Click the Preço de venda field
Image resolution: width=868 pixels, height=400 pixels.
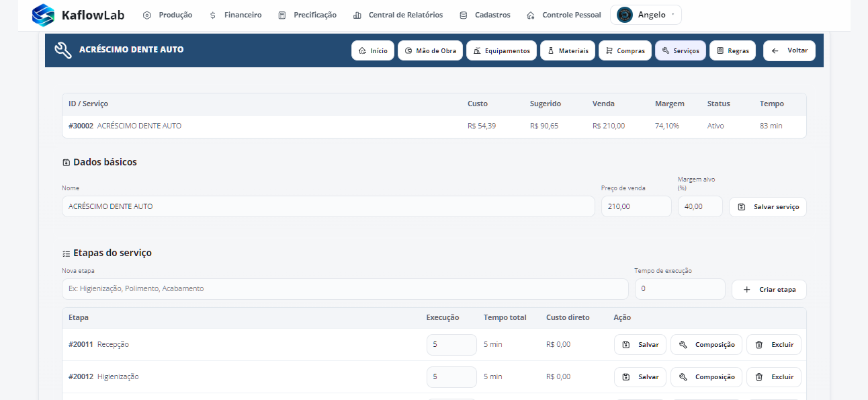coord(636,206)
